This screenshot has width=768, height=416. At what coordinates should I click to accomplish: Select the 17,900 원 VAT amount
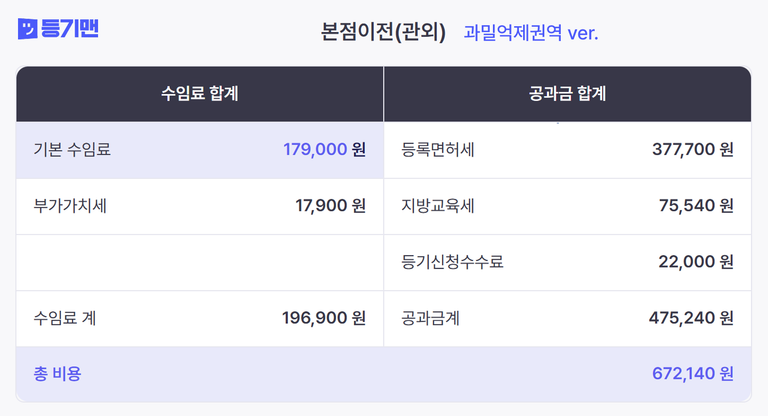pos(330,206)
